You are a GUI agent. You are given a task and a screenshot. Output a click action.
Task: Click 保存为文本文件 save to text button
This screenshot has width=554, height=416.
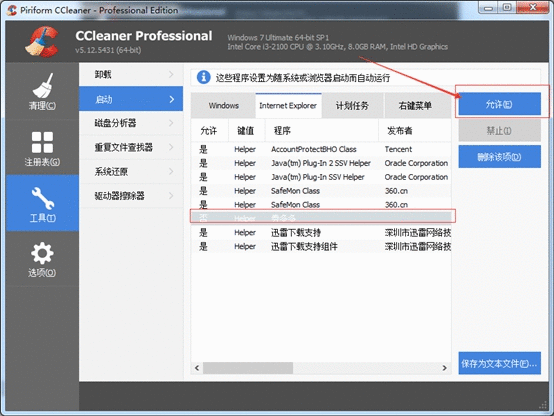500,363
